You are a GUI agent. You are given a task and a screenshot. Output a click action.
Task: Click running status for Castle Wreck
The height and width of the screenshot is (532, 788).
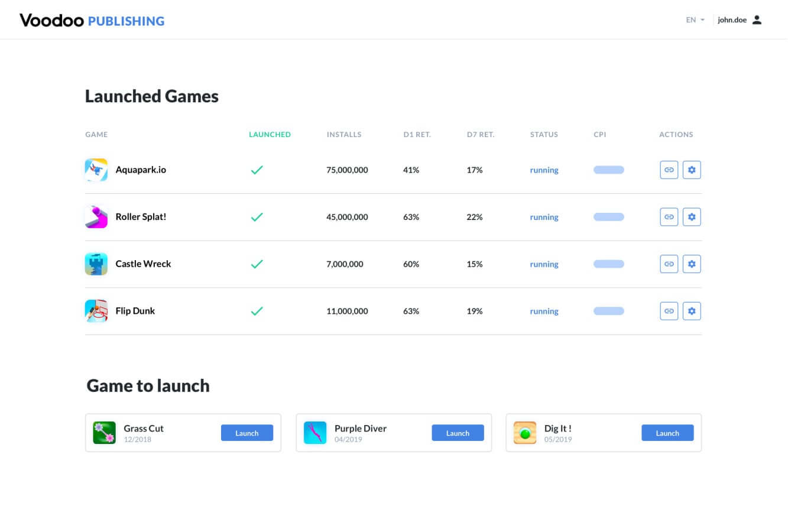544,264
